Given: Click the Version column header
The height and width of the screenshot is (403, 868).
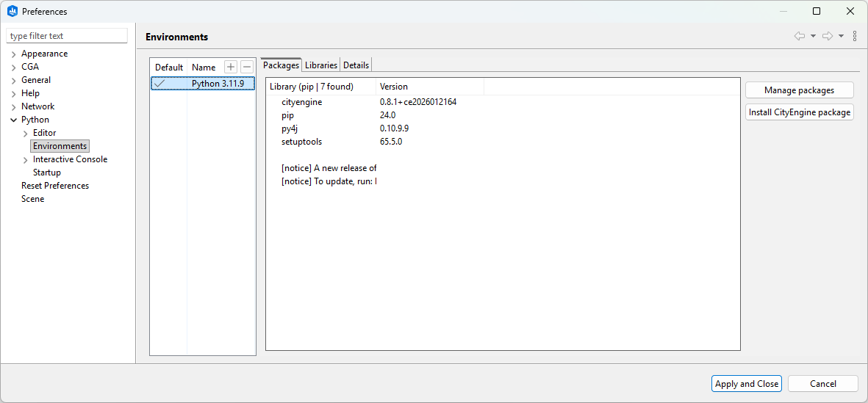Looking at the screenshot, I should 429,87.
